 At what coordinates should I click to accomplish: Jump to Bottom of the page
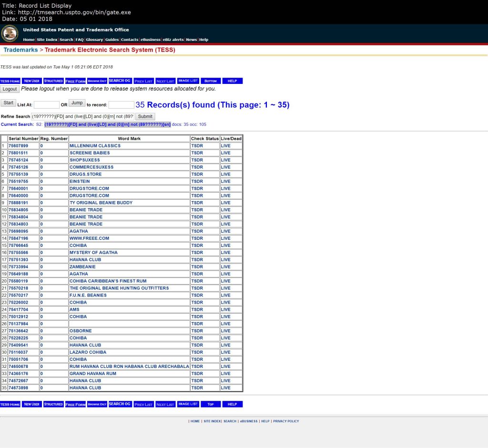211,81
